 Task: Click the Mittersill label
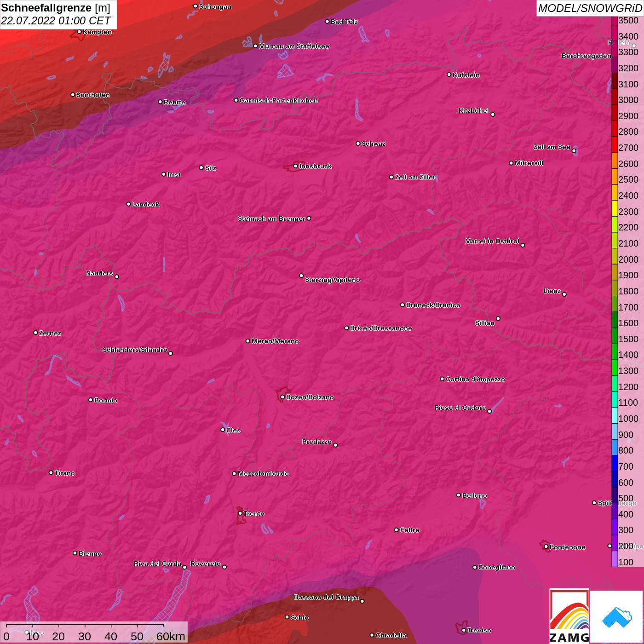tap(529, 163)
